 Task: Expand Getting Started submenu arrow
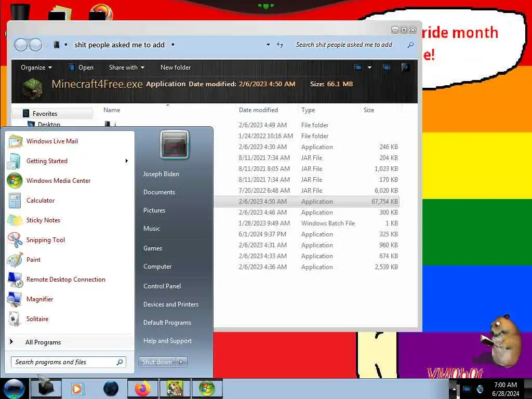click(x=127, y=161)
